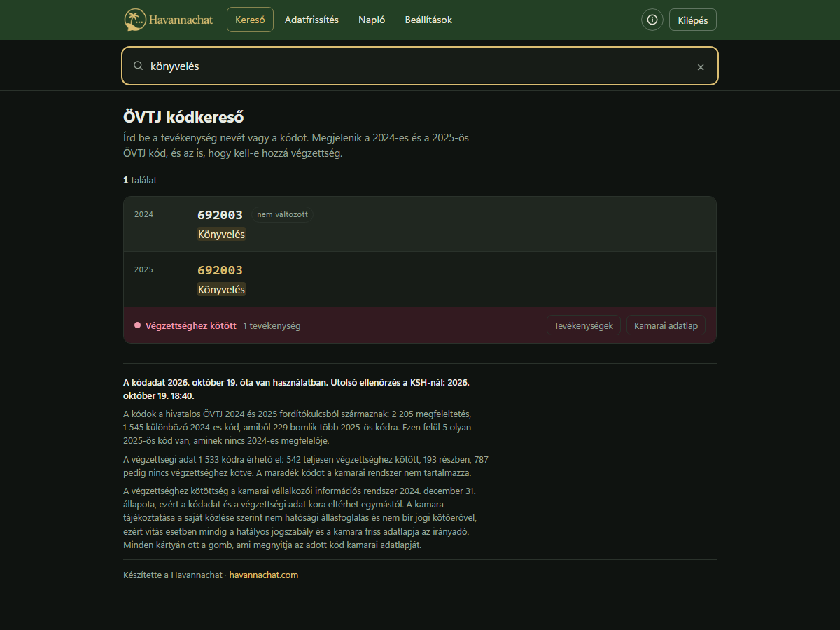This screenshot has height=630, width=840.
Task: Open the Beállítások tab
Action: click(428, 20)
